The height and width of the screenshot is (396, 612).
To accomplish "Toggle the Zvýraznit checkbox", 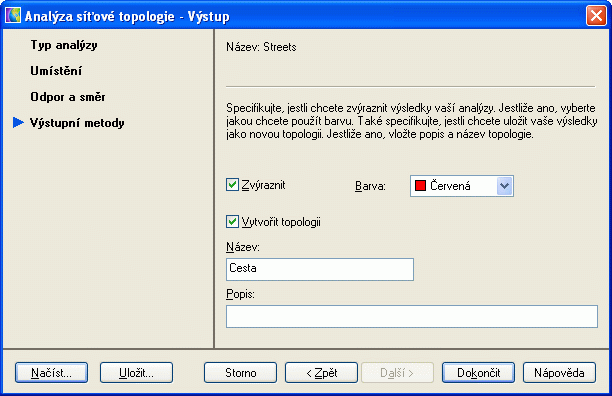I will click(x=232, y=185).
